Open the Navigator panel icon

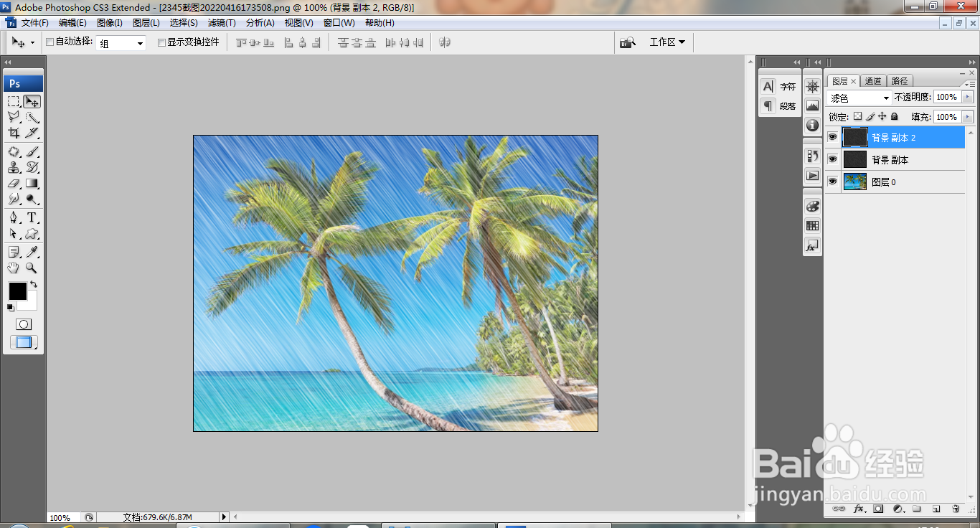[812, 87]
